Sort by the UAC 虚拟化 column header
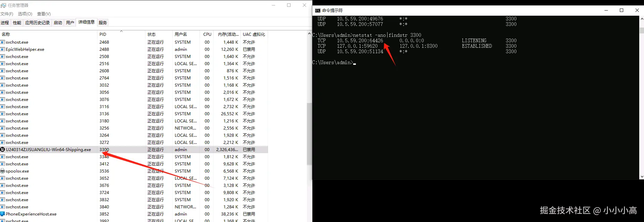Viewport: 644px width, 222px height. pyautogui.click(x=254, y=34)
